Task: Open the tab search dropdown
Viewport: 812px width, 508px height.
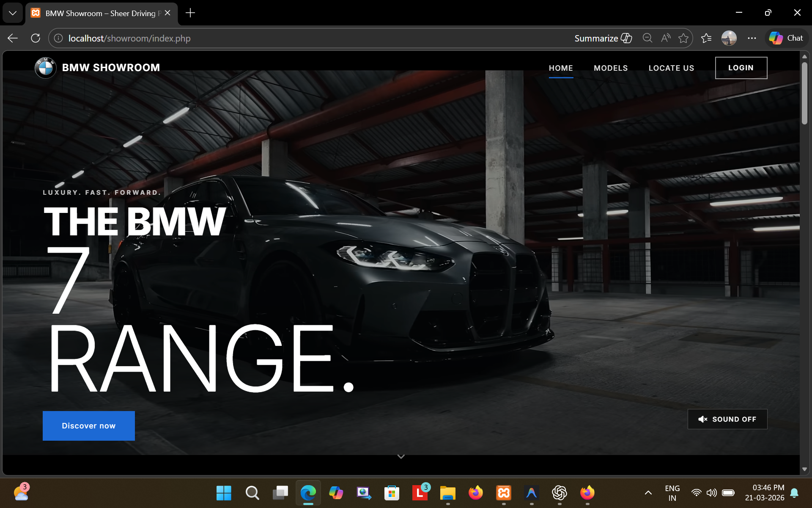Action: click(x=12, y=13)
